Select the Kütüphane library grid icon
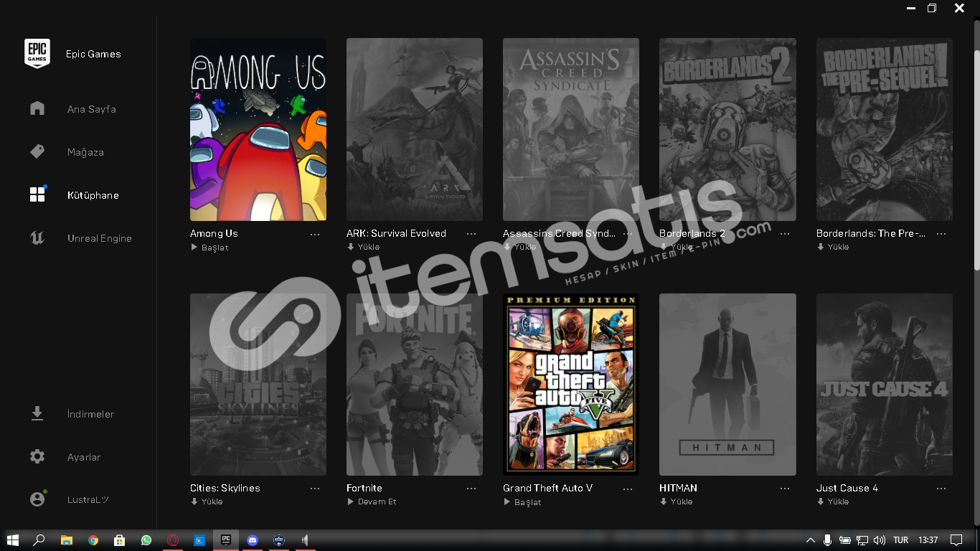This screenshot has height=551, width=980. tap(37, 194)
